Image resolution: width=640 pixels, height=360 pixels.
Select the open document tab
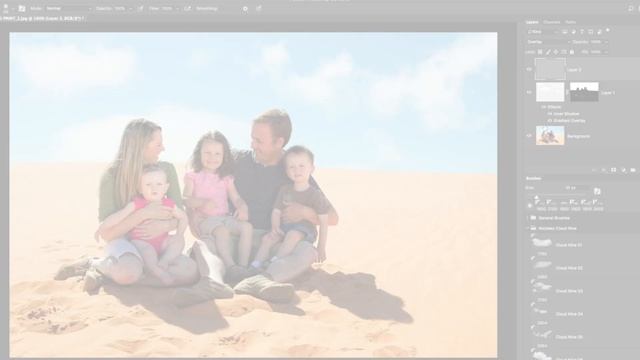pyautogui.click(x=42, y=18)
